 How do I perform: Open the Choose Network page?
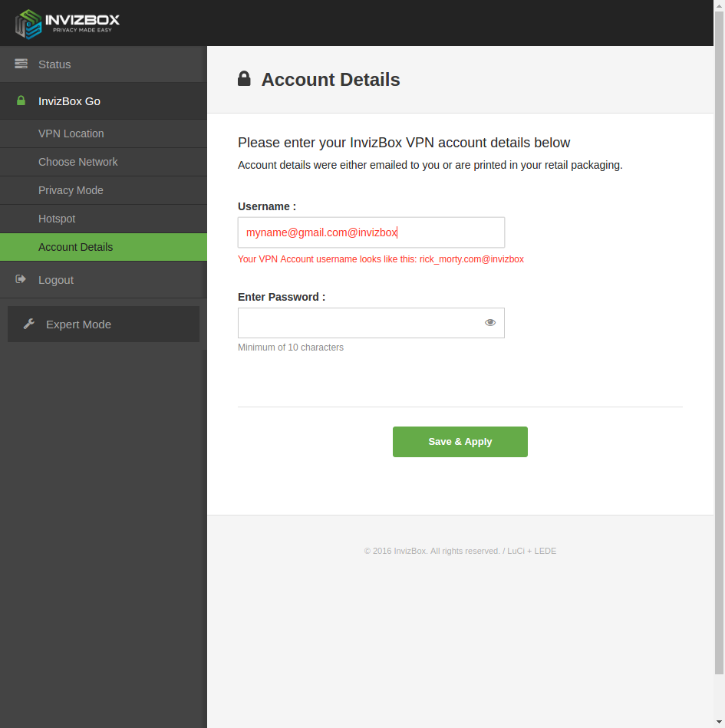tap(77, 162)
